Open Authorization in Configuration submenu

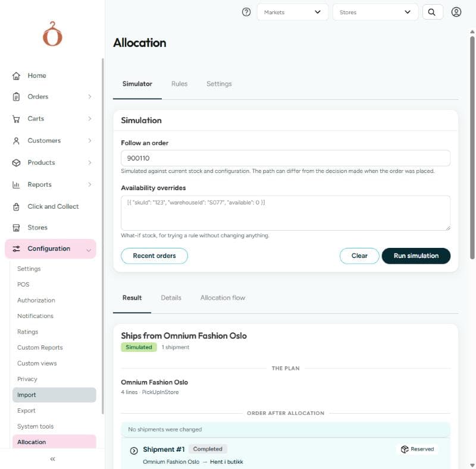tap(36, 300)
